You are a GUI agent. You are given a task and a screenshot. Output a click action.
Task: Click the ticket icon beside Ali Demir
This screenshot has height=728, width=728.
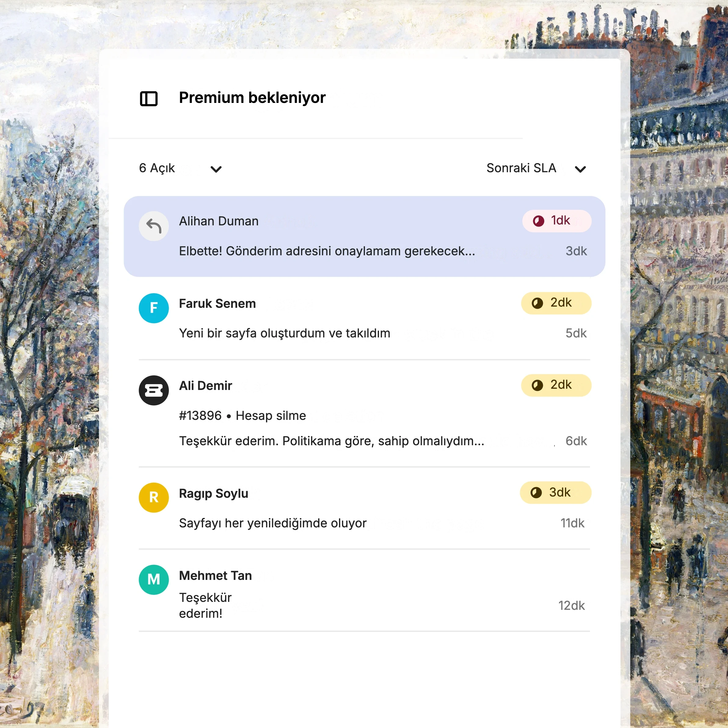point(154,390)
